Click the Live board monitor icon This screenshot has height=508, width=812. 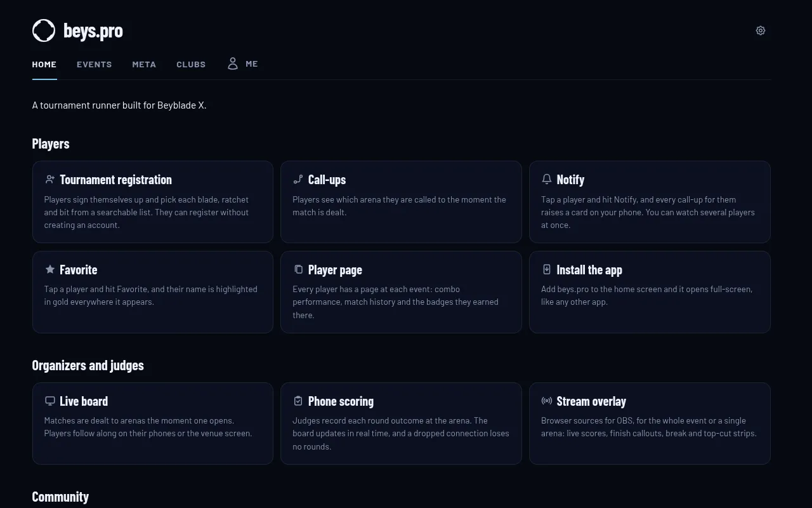click(x=49, y=401)
